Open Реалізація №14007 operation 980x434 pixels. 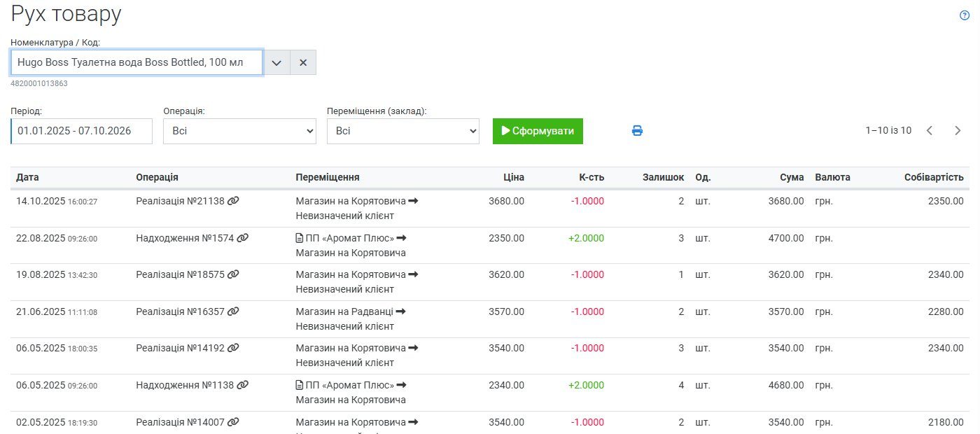click(x=181, y=422)
